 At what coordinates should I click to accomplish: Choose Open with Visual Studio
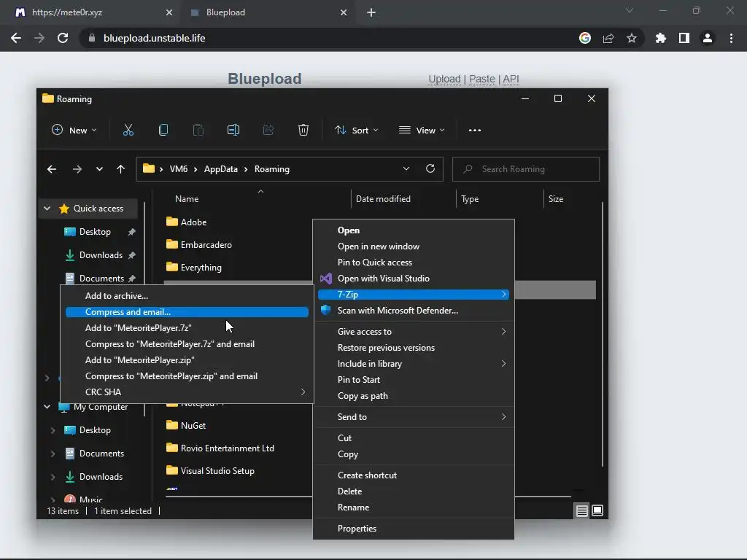414,278
